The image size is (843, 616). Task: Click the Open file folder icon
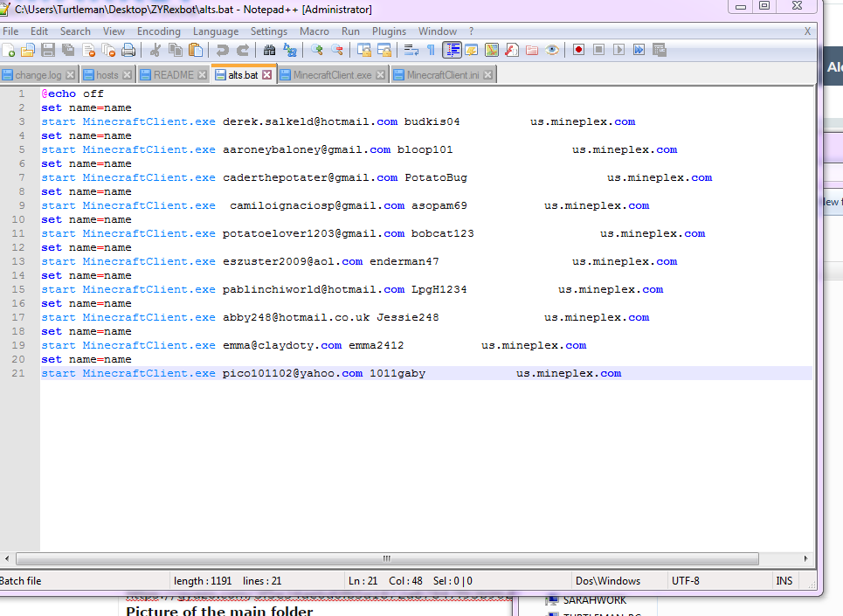click(x=28, y=51)
